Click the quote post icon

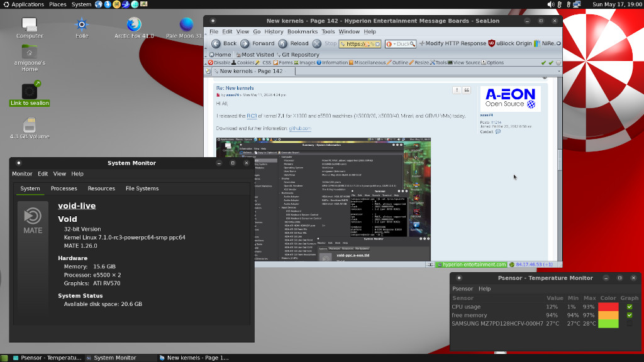(467, 90)
